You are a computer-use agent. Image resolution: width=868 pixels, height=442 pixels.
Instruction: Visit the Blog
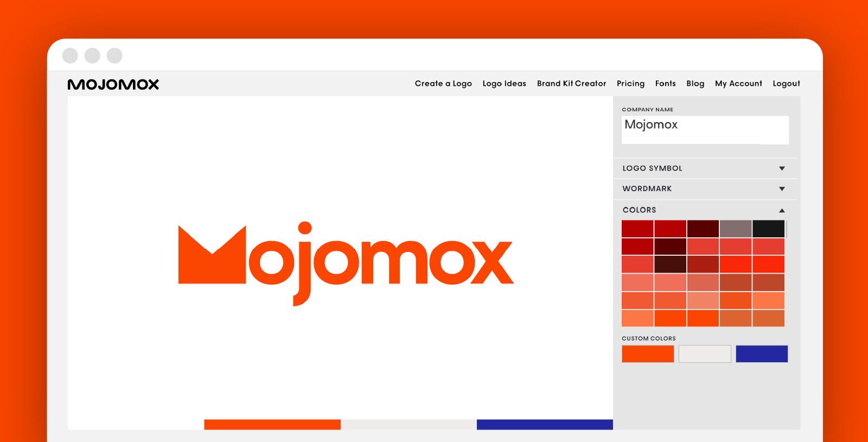pos(695,84)
